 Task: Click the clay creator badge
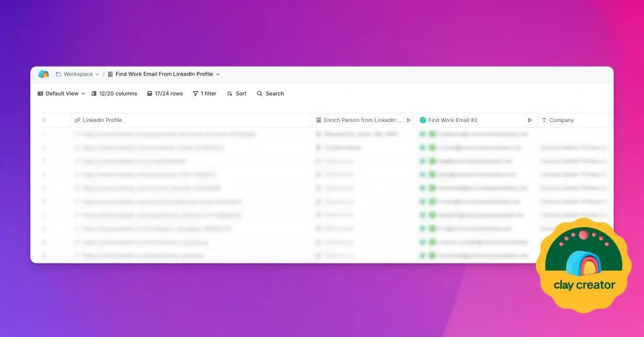pos(584,265)
